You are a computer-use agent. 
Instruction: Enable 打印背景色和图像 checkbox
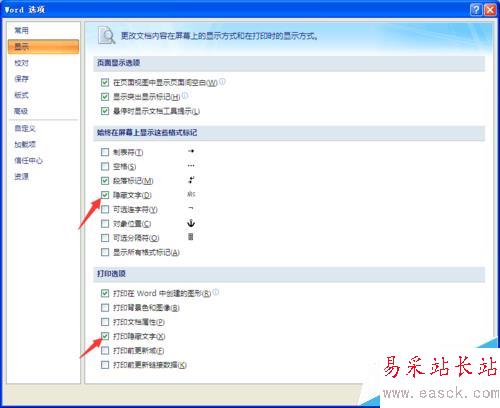click(105, 308)
